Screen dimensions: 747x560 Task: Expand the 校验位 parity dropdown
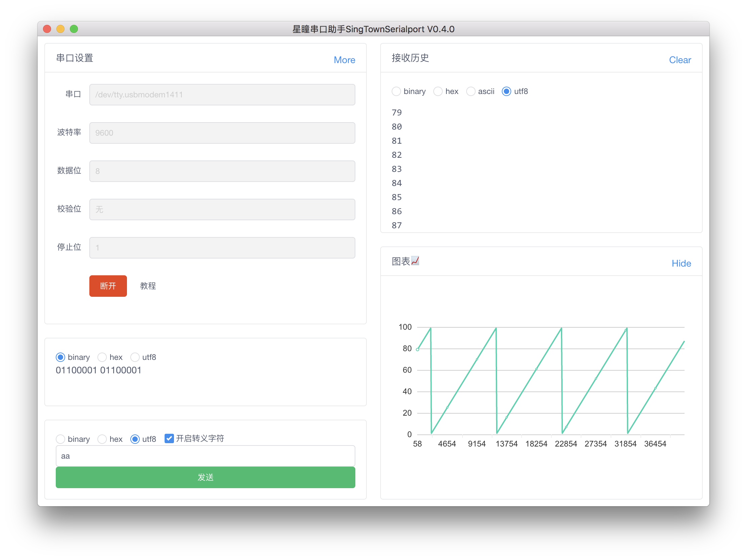coord(222,209)
